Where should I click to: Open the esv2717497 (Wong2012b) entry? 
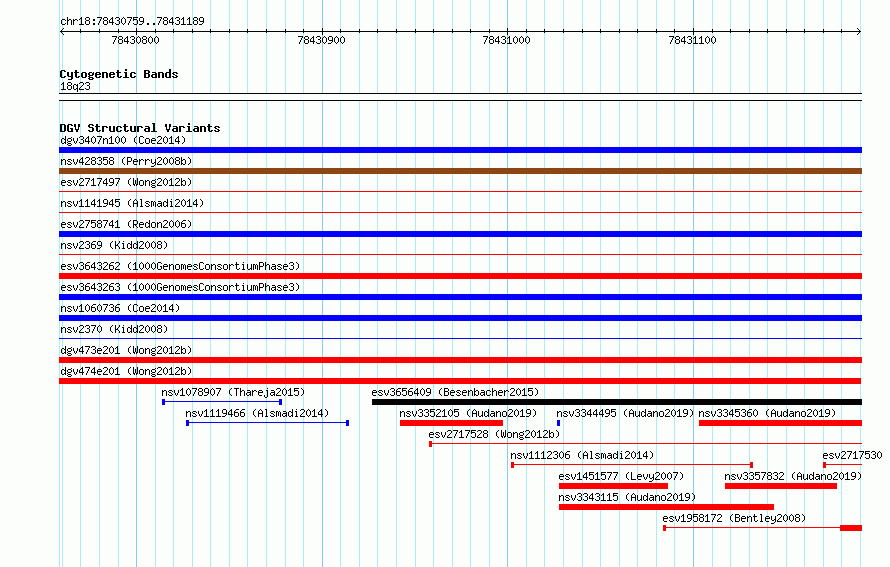coord(126,182)
